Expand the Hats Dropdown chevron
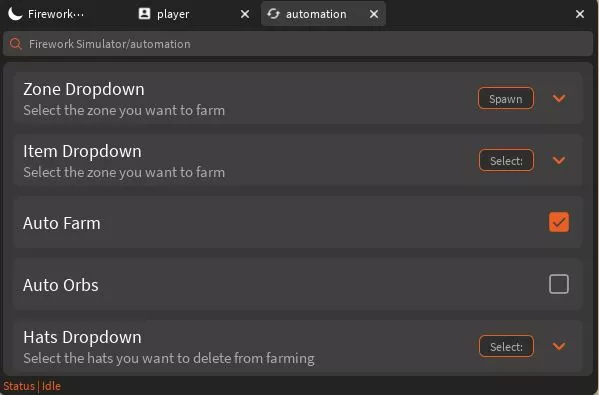The image size is (599, 395). click(x=559, y=346)
